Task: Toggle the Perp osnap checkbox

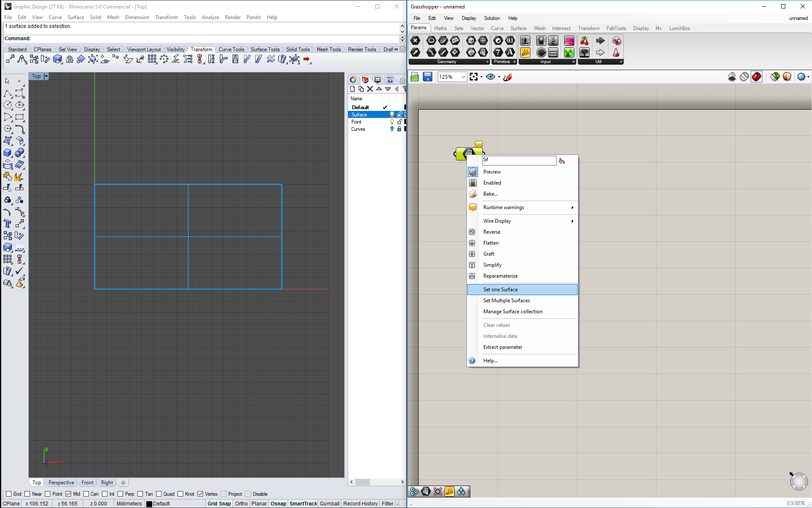Action: point(121,494)
